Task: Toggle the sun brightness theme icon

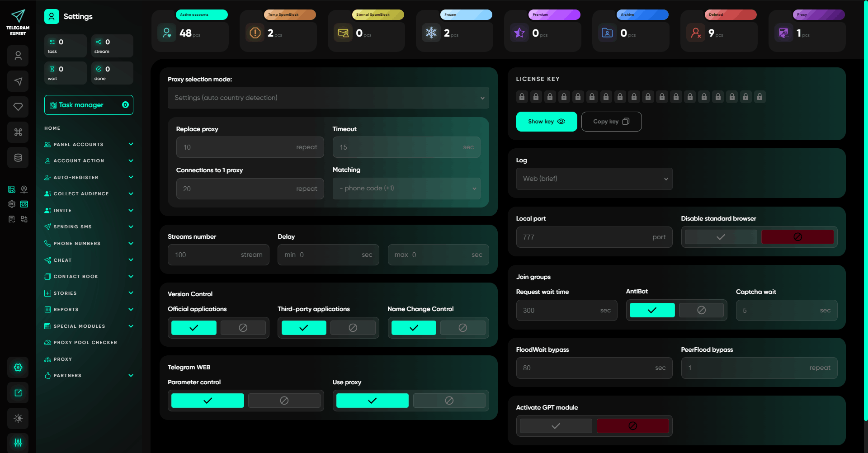Action: pyautogui.click(x=18, y=418)
